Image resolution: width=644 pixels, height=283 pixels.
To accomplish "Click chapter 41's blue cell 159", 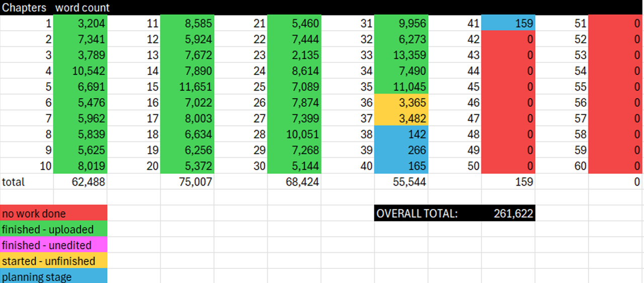I will pos(508,23).
